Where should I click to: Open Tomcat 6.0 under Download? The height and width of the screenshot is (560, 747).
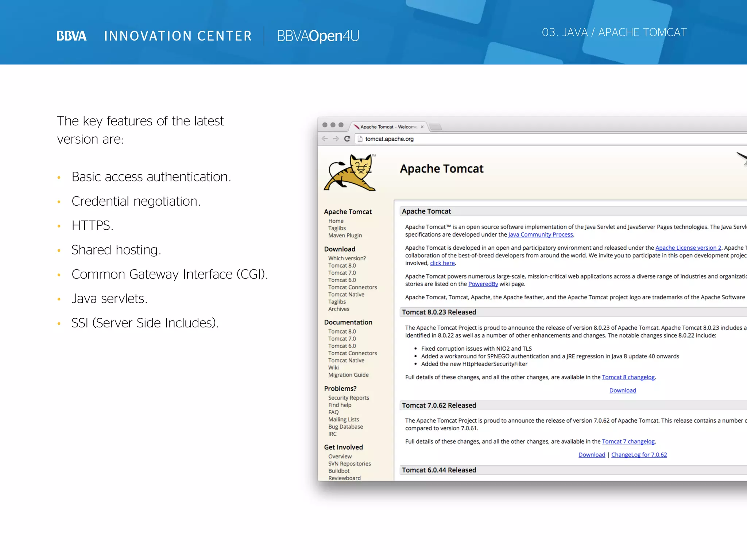(x=342, y=280)
